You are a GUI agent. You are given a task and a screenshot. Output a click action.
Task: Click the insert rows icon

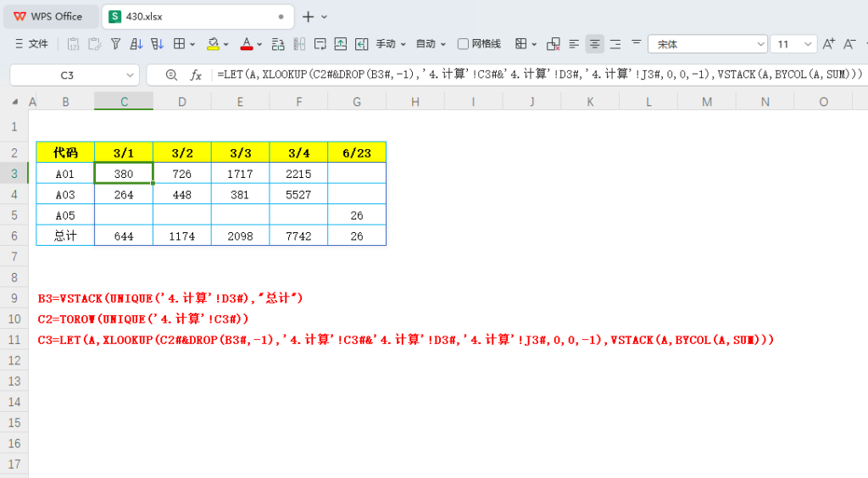coord(278,44)
